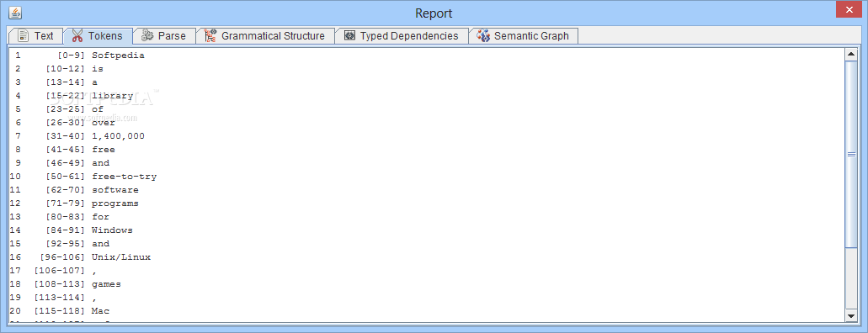View the Semantic Graph tab
The image size is (868, 333).
click(525, 36)
